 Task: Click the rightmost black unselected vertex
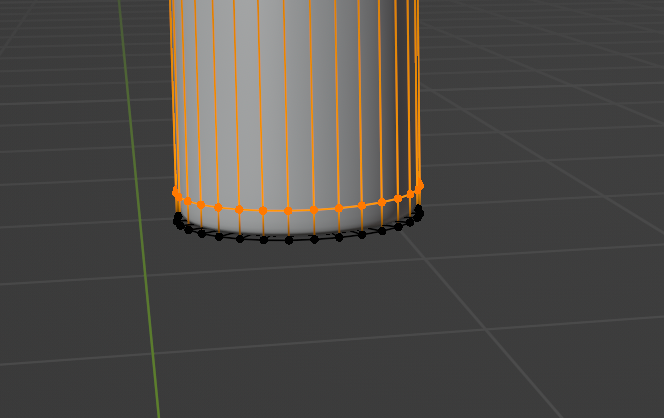(419, 210)
